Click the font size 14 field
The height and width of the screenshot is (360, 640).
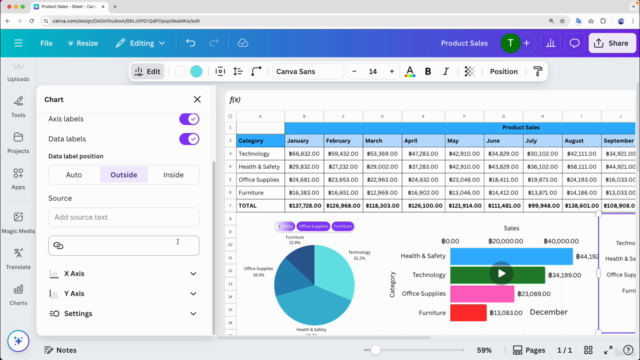[373, 71]
